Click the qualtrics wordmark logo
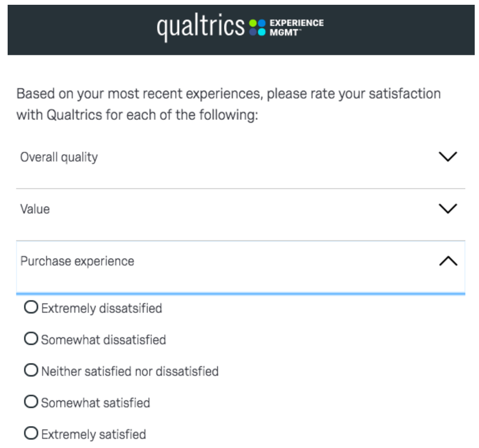479x448 pixels. [201, 28]
